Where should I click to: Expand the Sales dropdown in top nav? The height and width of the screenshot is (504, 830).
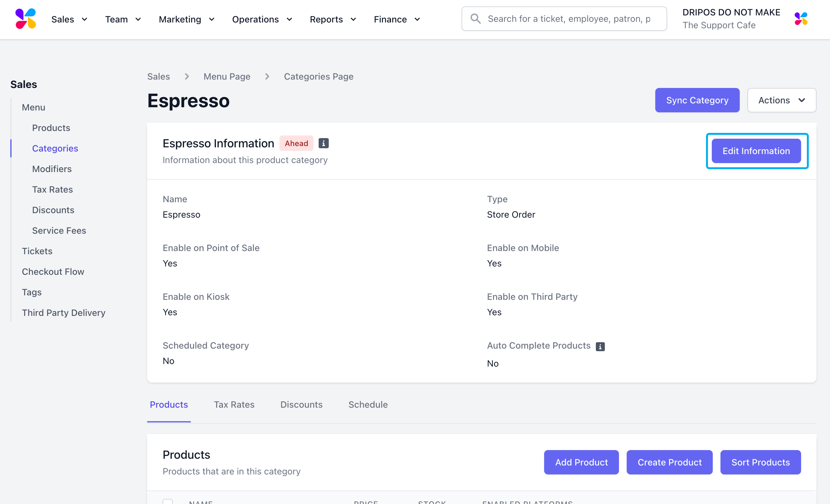pos(69,20)
